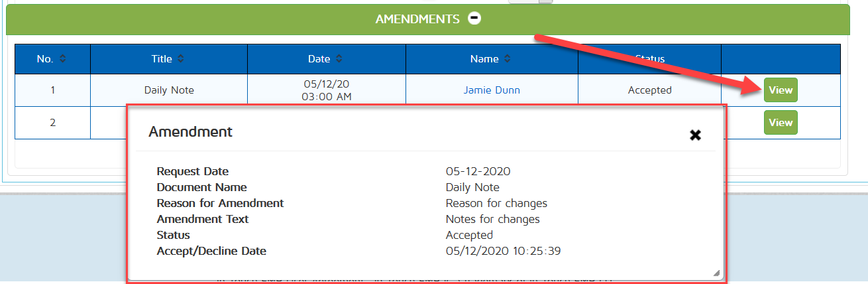This screenshot has width=868, height=284.
Task: Close the Amendment dialog with X
Action: 695,135
